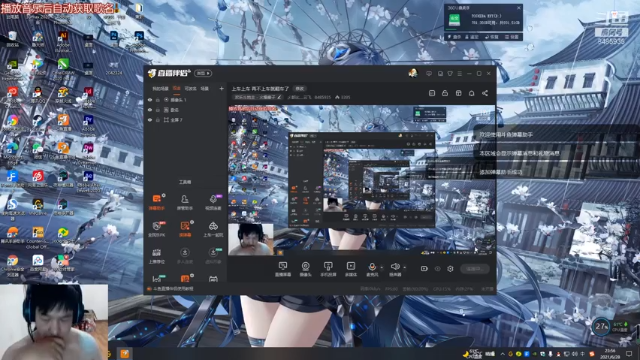Open the share icon in header
This screenshot has height=360, width=640.
point(485,93)
